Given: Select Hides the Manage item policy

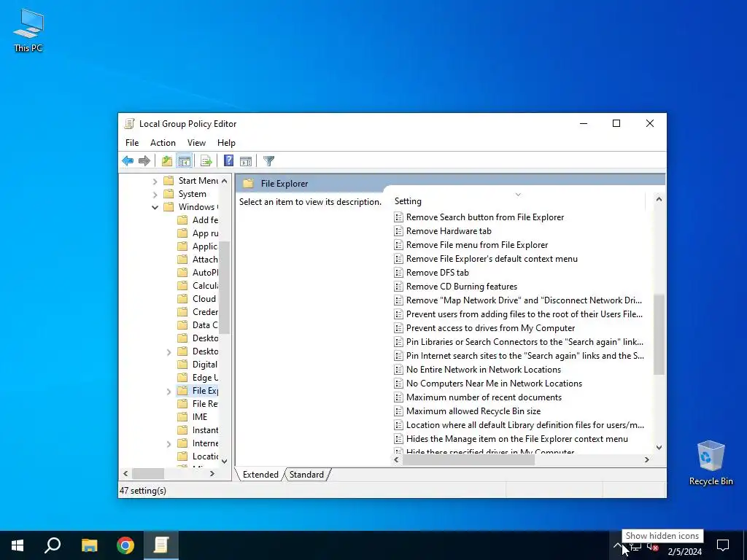Looking at the screenshot, I should tap(517, 438).
